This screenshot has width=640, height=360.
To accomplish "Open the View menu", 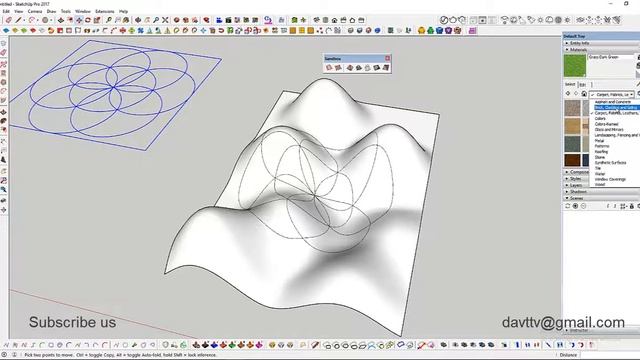I will click(19, 11).
